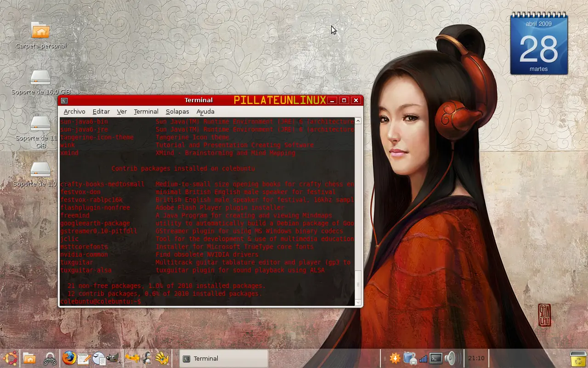The height and width of the screenshot is (368, 588).
Task: Click the 'festvox-don' package name
Action: pyautogui.click(x=80, y=192)
